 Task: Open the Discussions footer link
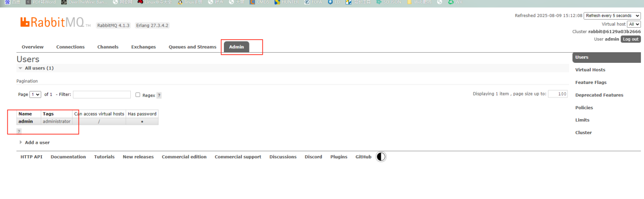point(283,157)
